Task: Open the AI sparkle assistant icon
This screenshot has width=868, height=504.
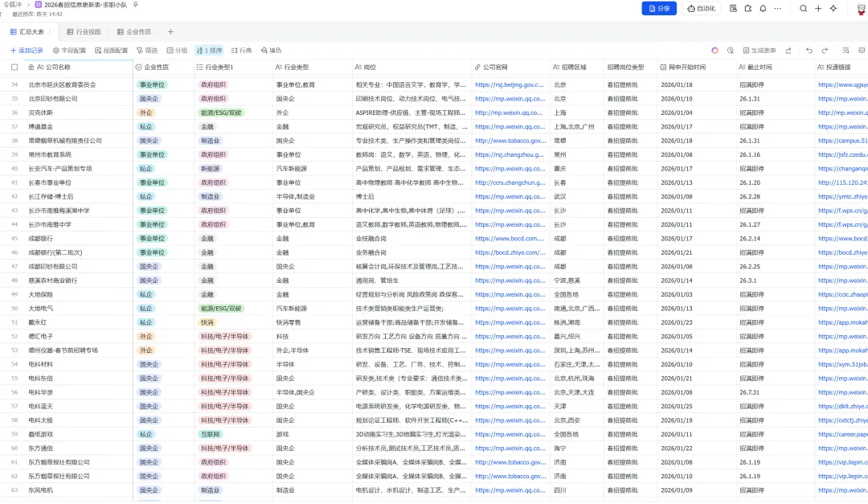Action: pos(833,8)
